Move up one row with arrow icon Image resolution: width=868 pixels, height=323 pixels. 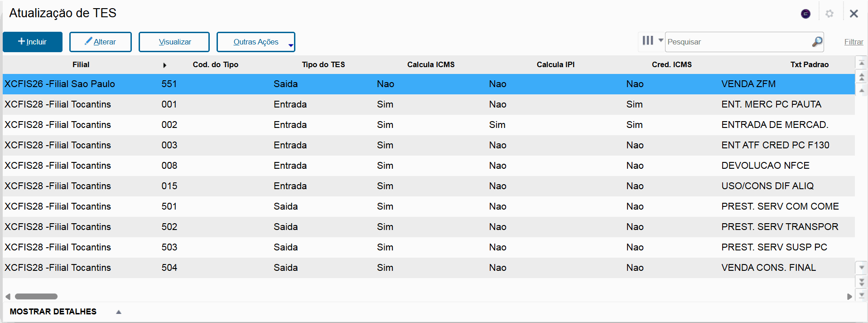[x=862, y=90]
